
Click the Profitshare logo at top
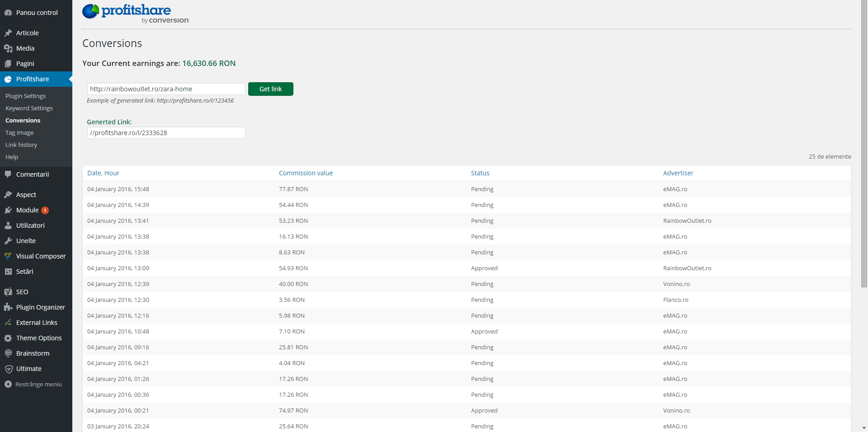135,14
